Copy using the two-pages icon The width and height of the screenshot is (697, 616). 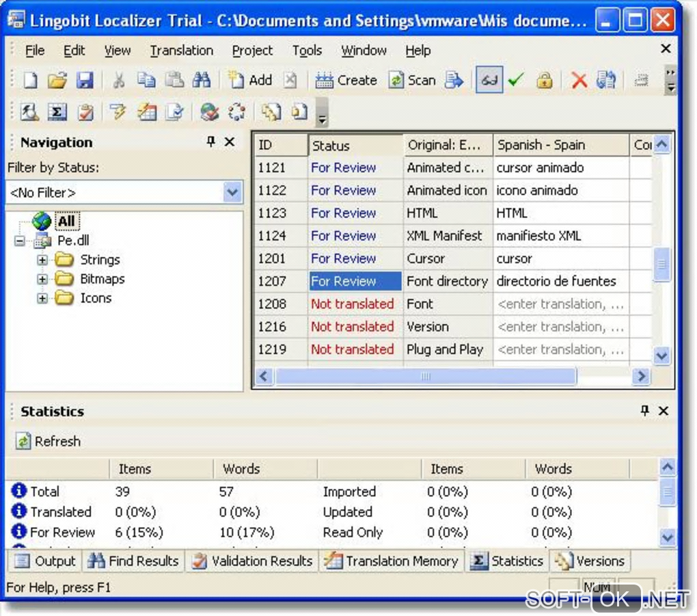[146, 81]
